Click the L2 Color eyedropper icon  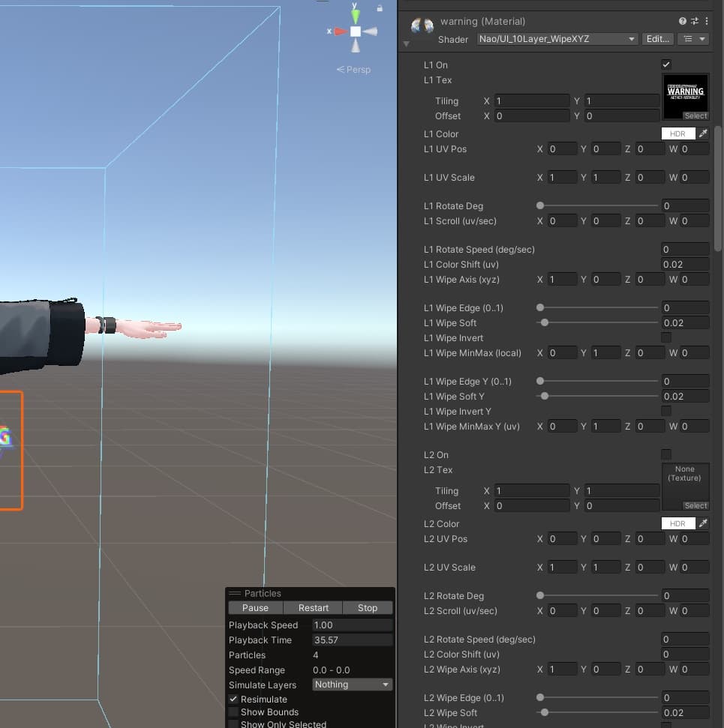(703, 523)
